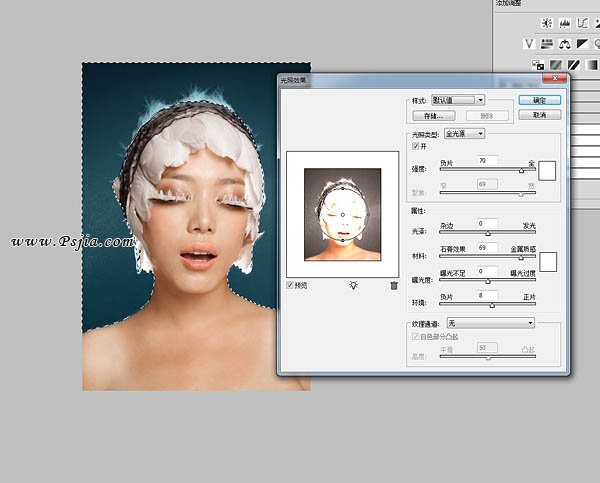Open the 光照类型 light type dropdown
This screenshot has width=600, height=483.
click(464, 133)
